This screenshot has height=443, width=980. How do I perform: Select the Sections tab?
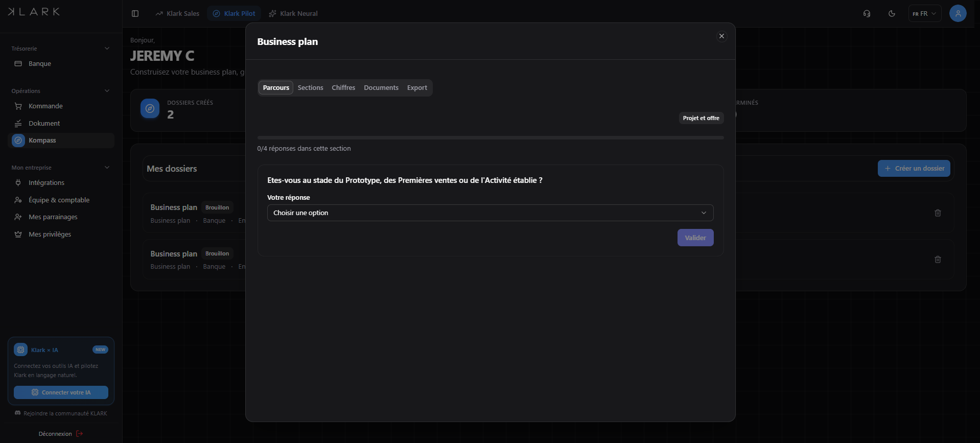(311, 88)
